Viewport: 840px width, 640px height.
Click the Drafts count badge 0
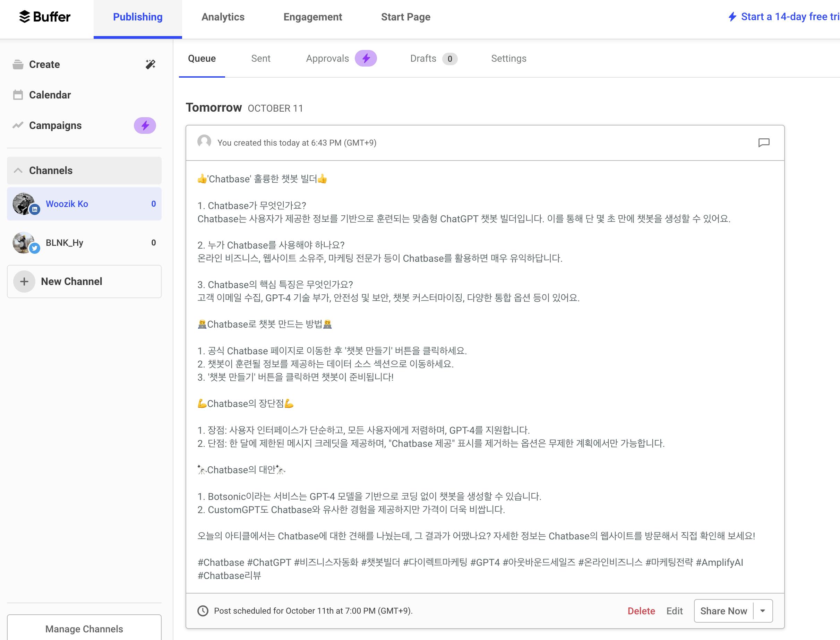click(x=450, y=59)
